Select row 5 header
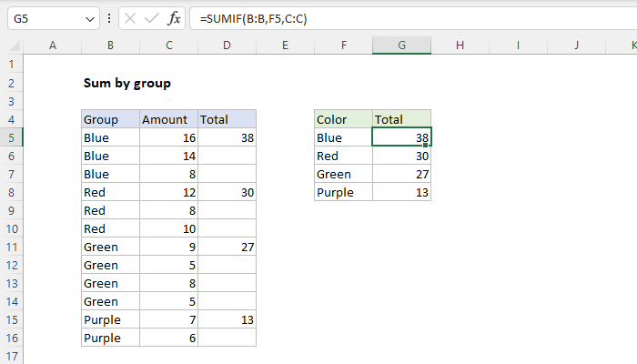The image size is (637, 364). click(12, 137)
